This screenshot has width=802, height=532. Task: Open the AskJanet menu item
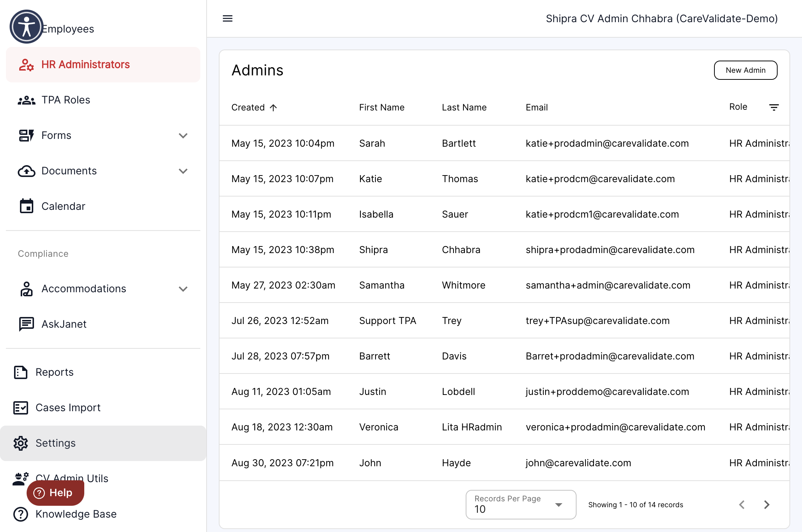point(103,324)
